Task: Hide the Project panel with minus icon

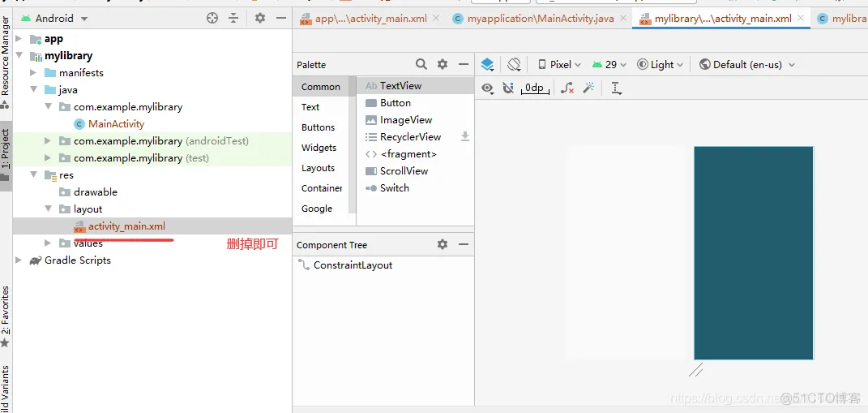Action: (x=281, y=19)
